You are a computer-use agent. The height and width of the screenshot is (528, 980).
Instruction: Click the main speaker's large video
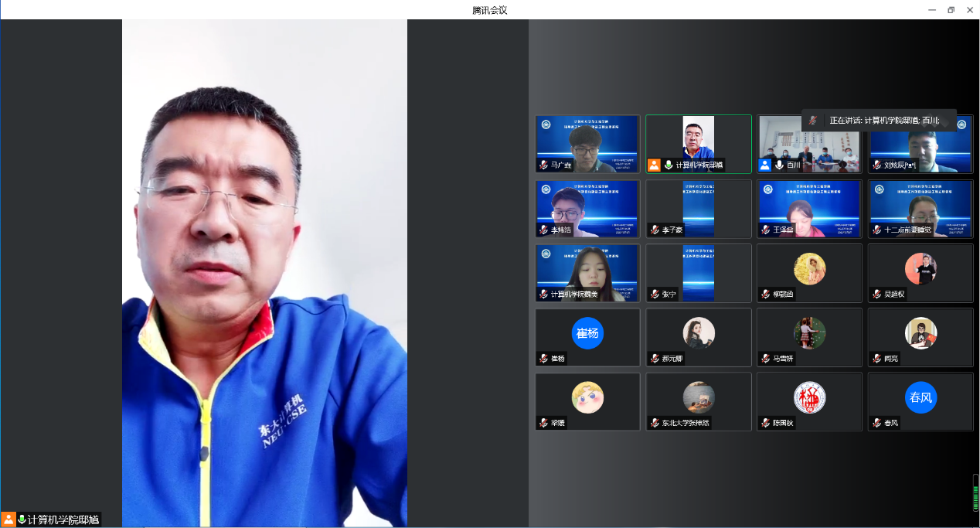264,271
